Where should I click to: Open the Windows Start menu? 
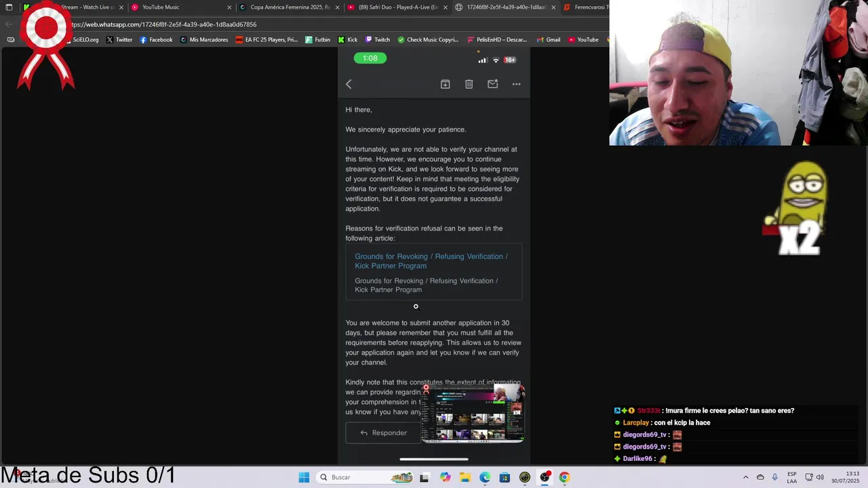[304, 477]
